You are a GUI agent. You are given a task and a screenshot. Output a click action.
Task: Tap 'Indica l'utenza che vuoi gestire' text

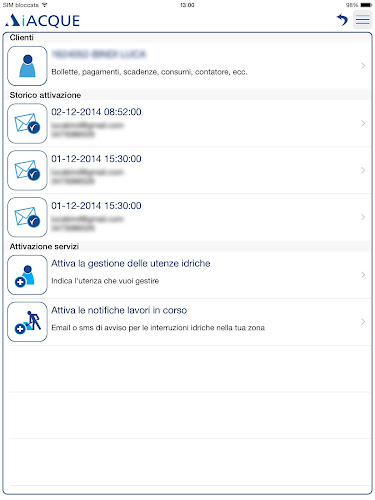[x=105, y=281]
